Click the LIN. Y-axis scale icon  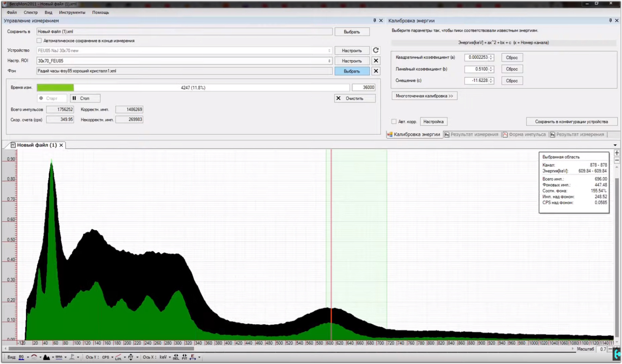pos(118,357)
